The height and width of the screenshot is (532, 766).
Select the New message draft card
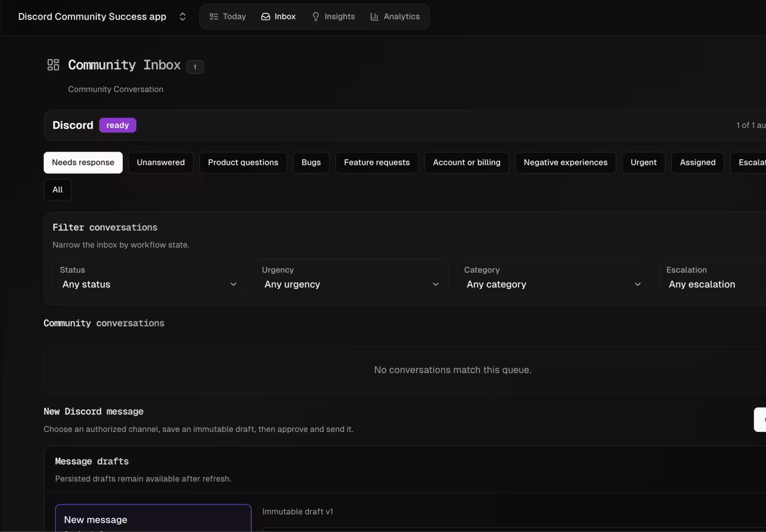pos(153,518)
